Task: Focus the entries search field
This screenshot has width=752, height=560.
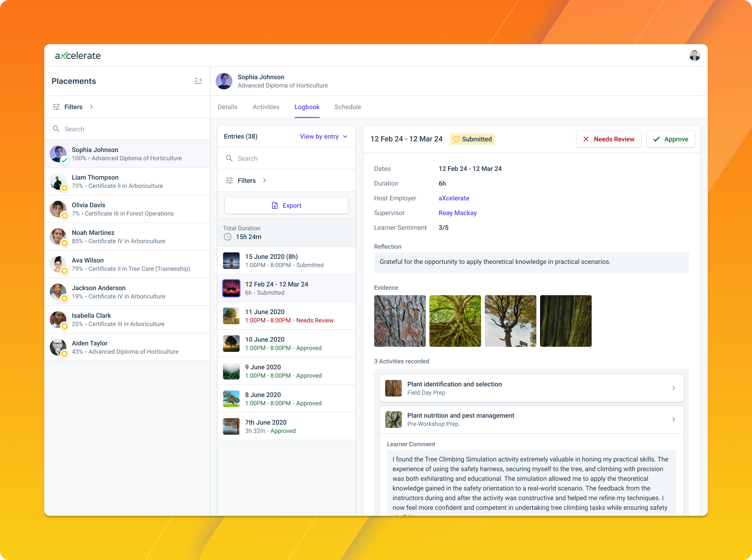Action: click(x=287, y=158)
